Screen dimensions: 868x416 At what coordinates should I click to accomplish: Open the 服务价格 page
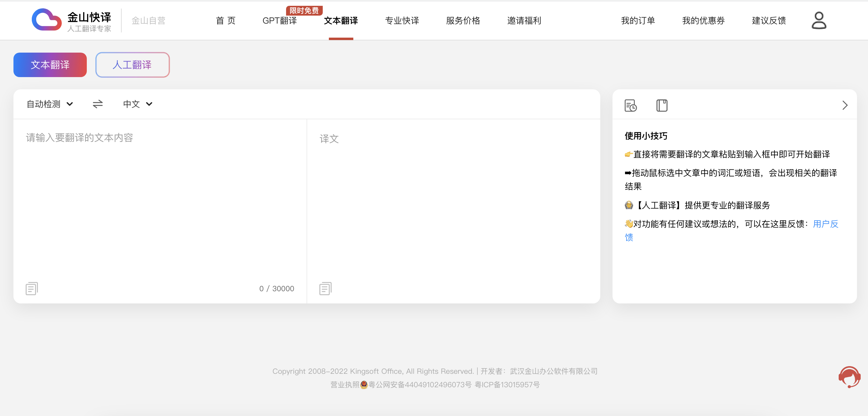pyautogui.click(x=463, y=20)
